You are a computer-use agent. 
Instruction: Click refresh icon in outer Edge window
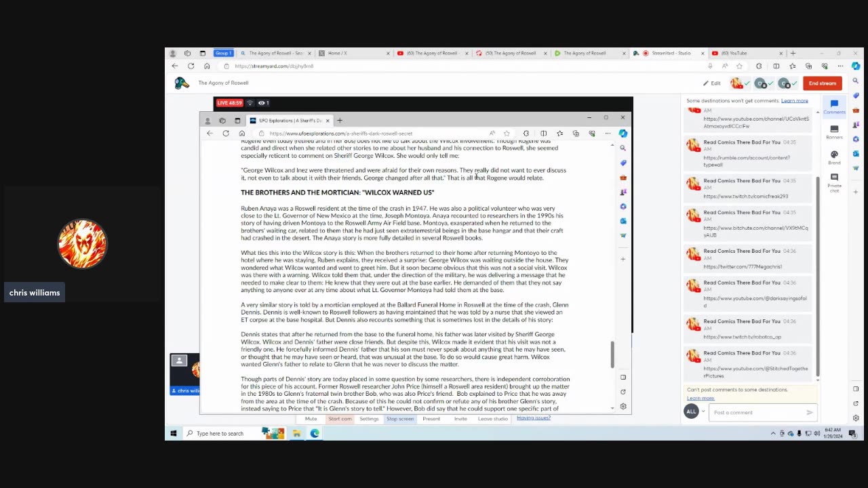(191, 66)
